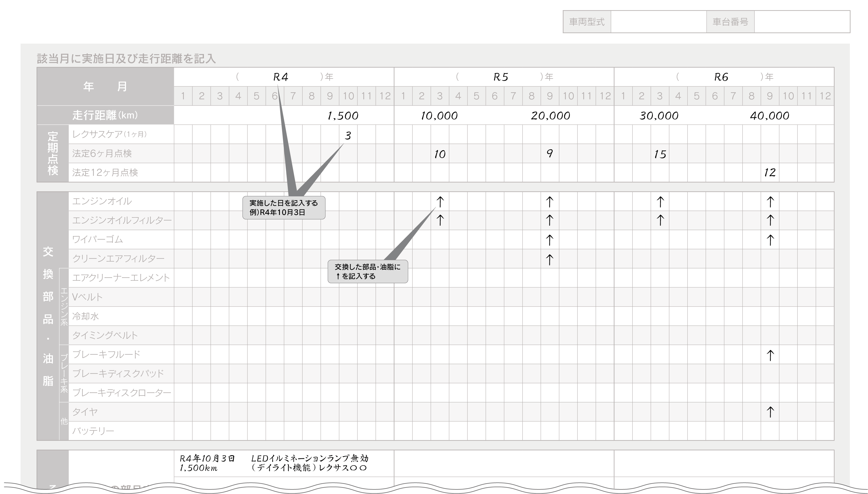The width and height of the screenshot is (868, 494).
Task: Click the arrow mark in タイヤ row
Action: [x=770, y=412]
